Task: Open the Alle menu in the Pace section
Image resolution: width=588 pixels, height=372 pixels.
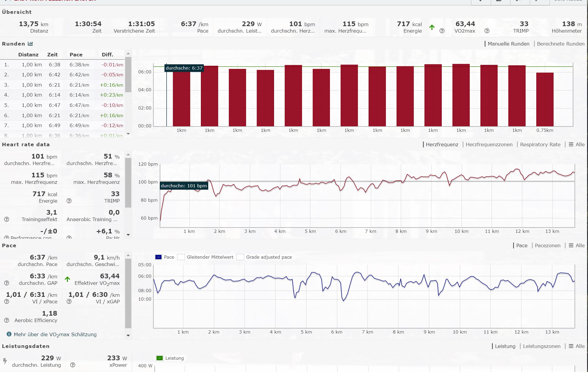Action: pos(577,245)
